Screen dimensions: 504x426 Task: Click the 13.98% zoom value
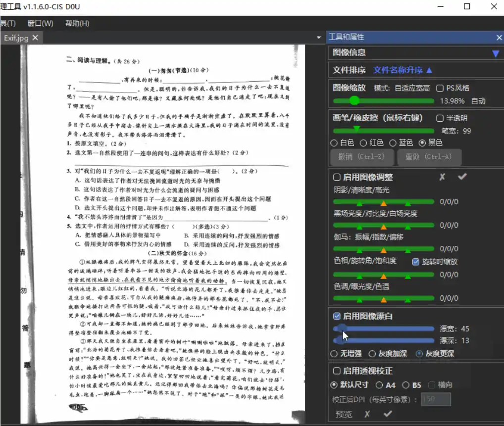[452, 101]
